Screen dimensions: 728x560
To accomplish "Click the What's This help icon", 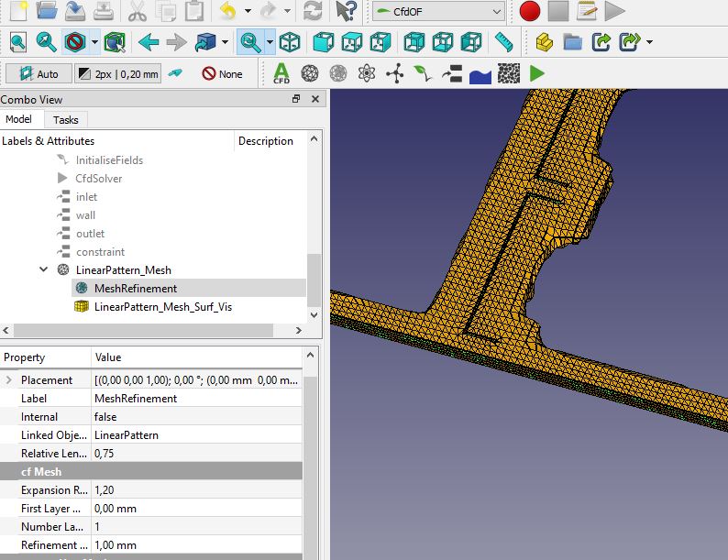I will click(346, 12).
